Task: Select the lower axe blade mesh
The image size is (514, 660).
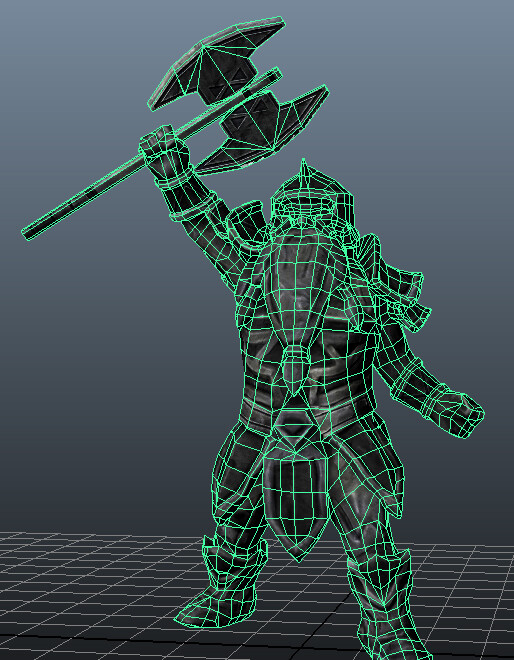Action: pos(261,130)
